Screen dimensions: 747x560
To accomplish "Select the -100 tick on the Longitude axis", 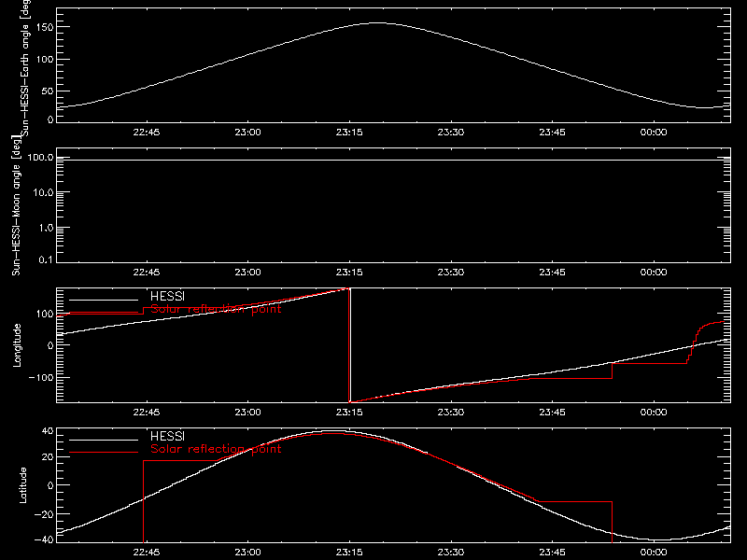I will (41, 377).
